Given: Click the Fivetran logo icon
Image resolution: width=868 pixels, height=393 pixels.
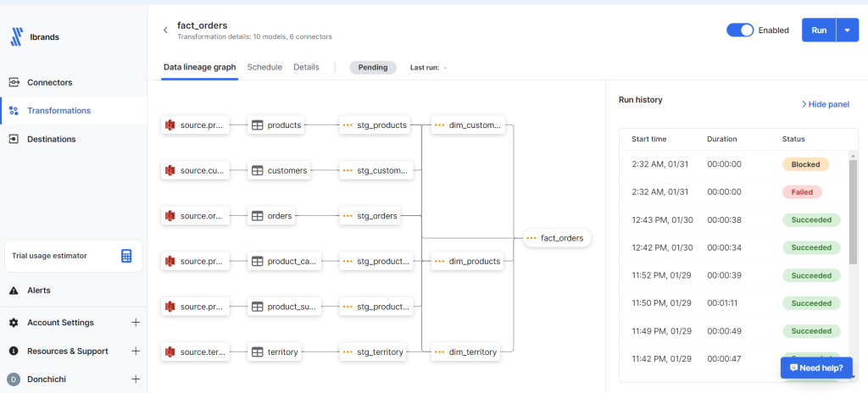Looking at the screenshot, I should point(16,36).
